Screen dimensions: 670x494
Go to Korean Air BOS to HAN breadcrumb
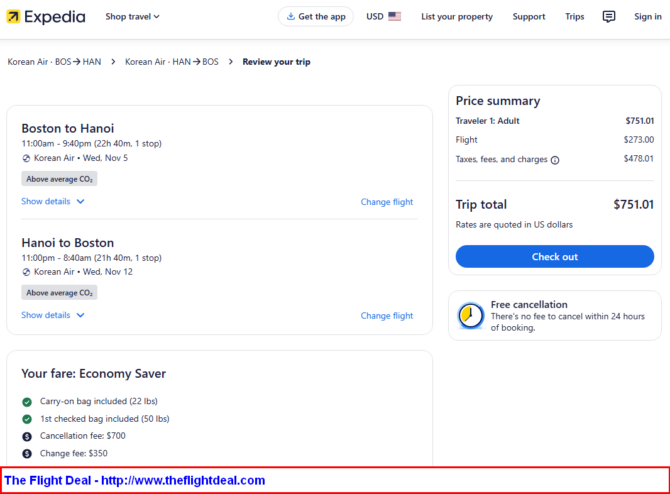click(54, 62)
